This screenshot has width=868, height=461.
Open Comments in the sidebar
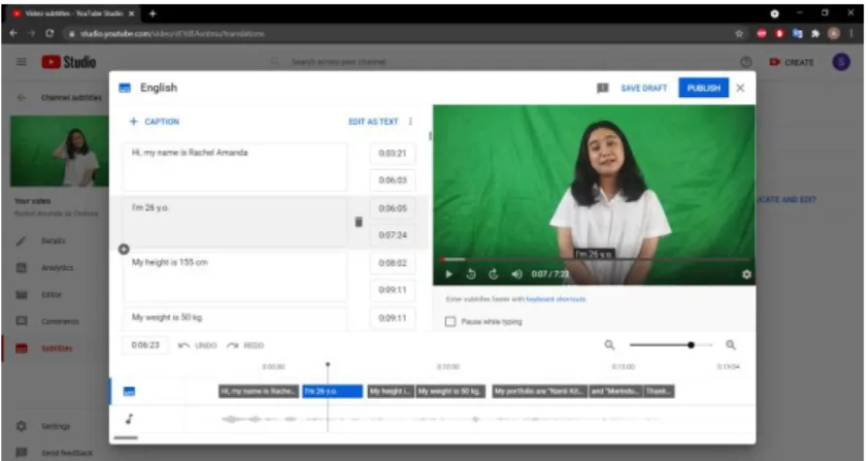[x=60, y=321]
